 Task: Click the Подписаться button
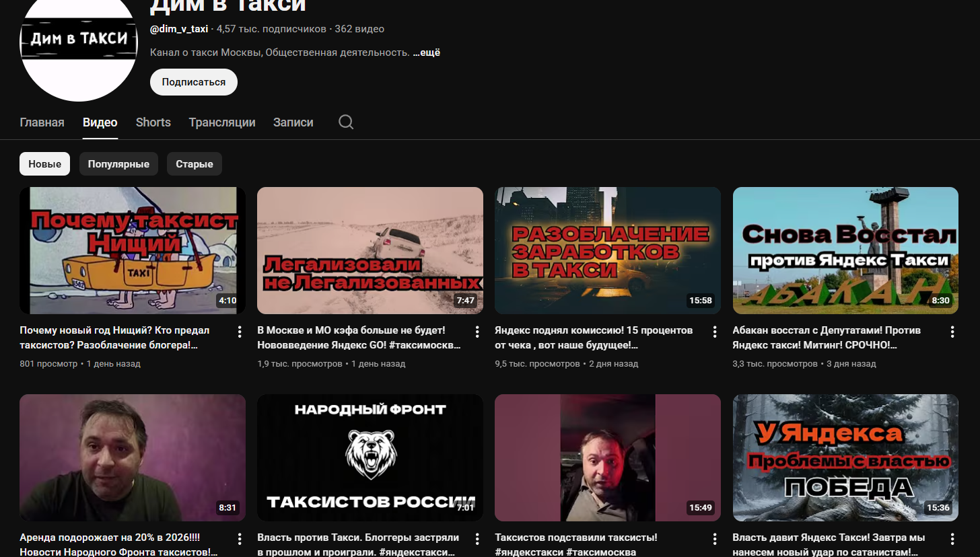pyautogui.click(x=194, y=82)
